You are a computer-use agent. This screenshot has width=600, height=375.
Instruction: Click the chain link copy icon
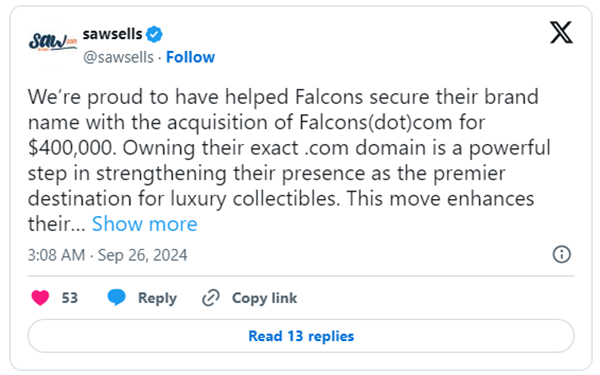pyautogui.click(x=211, y=298)
